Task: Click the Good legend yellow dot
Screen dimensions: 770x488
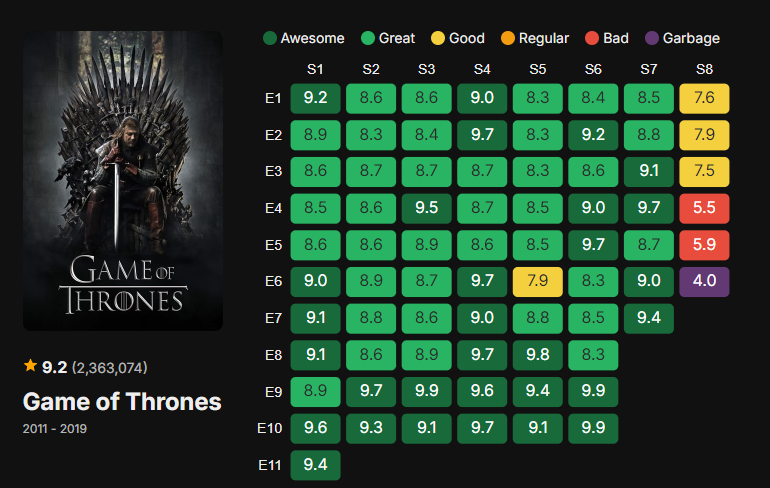Action: [437, 39]
